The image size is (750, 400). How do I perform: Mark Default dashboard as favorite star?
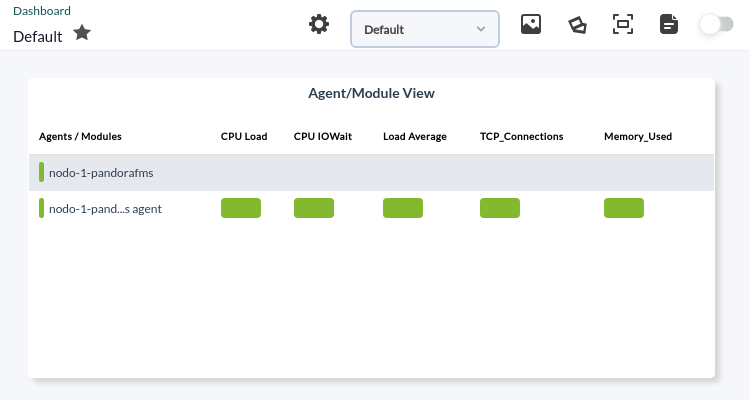coord(82,33)
